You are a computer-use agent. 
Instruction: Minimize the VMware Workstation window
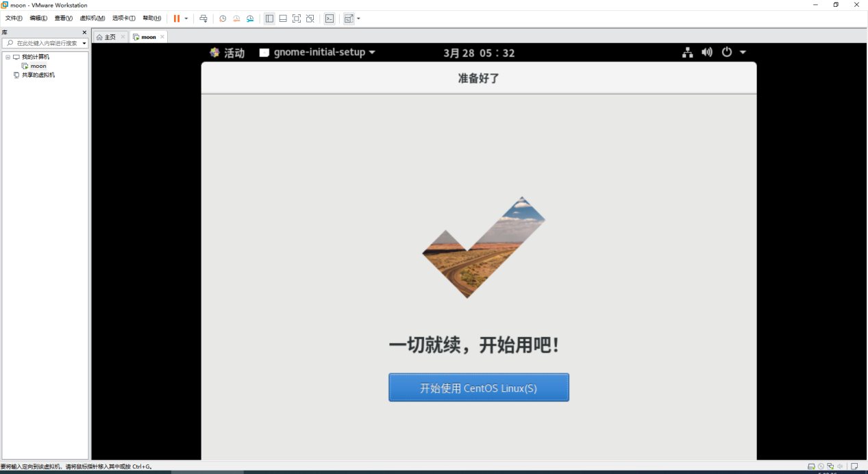click(815, 5)
